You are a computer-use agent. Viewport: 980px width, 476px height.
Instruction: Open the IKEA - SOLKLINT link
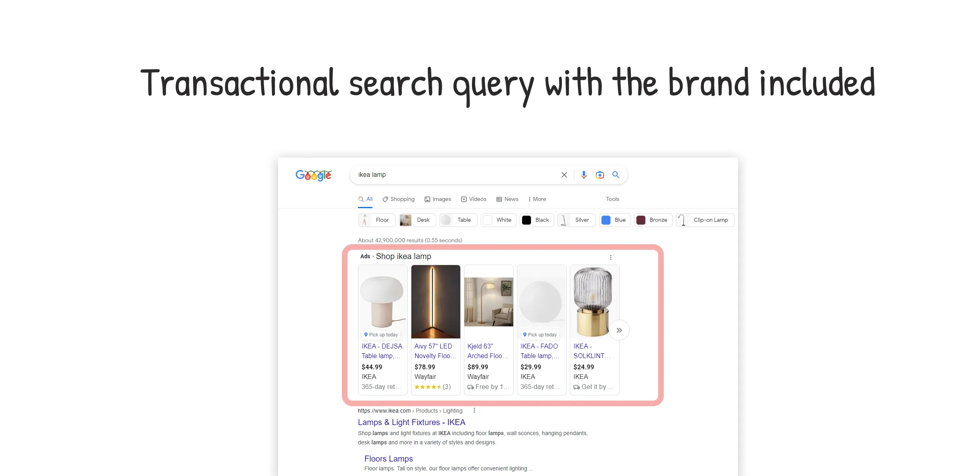point(592,351)
